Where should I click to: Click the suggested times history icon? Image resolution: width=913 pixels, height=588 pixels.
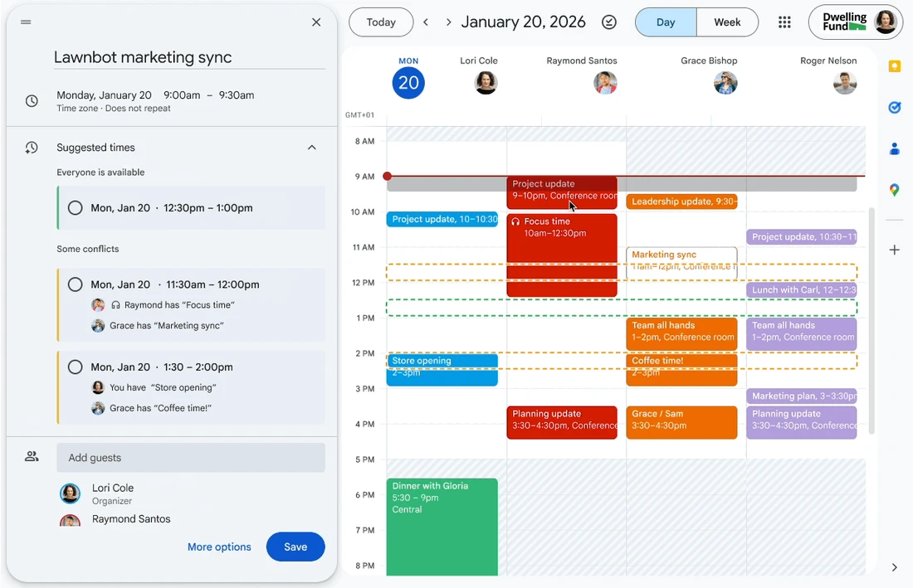[32, 148]
